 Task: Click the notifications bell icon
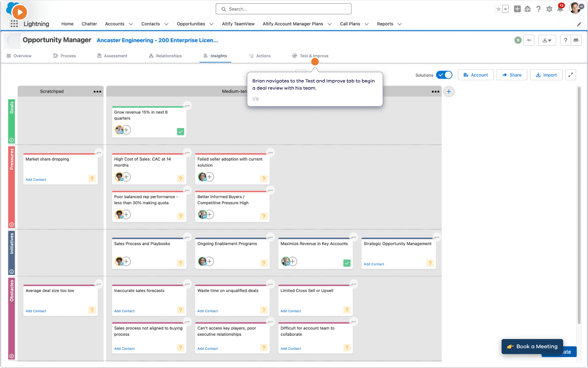(560, 9)
